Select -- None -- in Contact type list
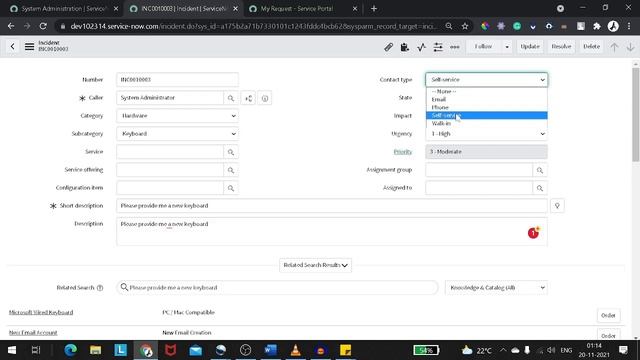Viewport: 640px width, 360px height. (487, 91)
